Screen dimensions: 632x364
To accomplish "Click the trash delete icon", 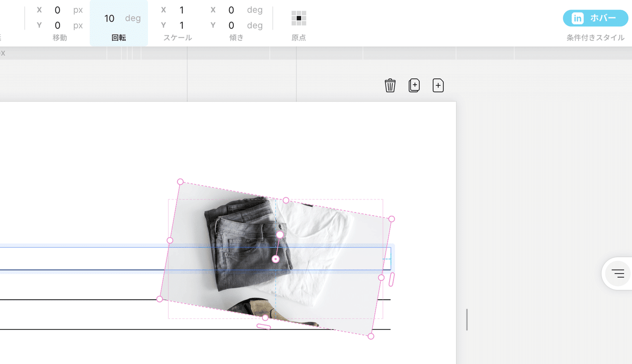I will [x=390, y=85].
